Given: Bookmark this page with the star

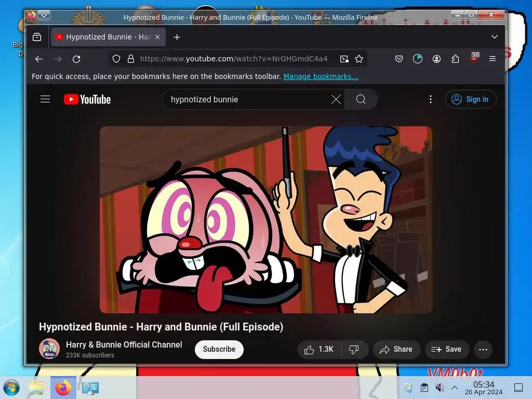Looking at the screenshot, I should [x=359, y=59].
